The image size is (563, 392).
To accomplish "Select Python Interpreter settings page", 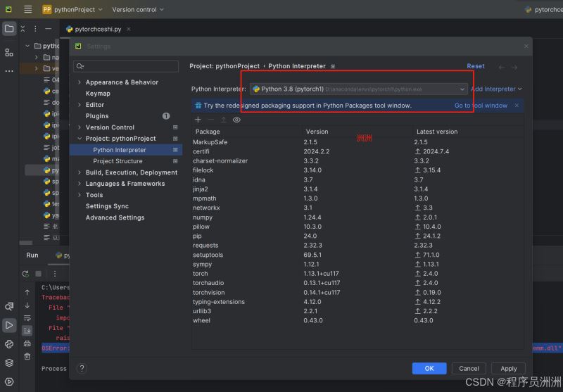I will (126, 150).
